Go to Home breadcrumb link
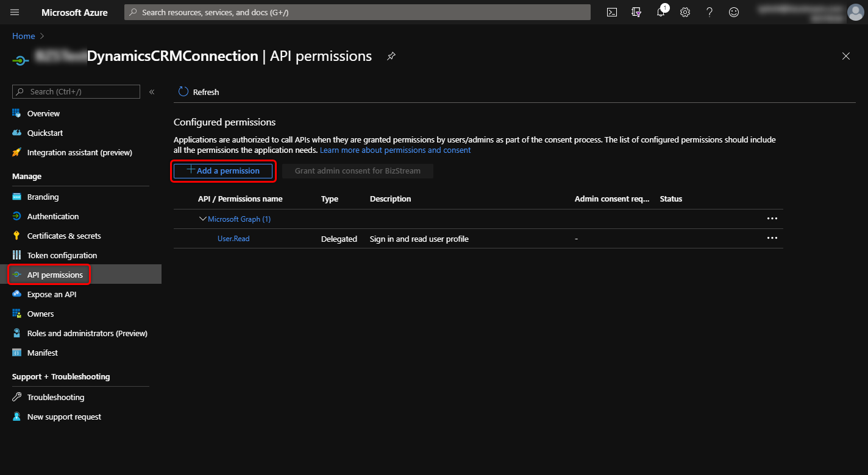The image size is (868, 475). [23, 36]
